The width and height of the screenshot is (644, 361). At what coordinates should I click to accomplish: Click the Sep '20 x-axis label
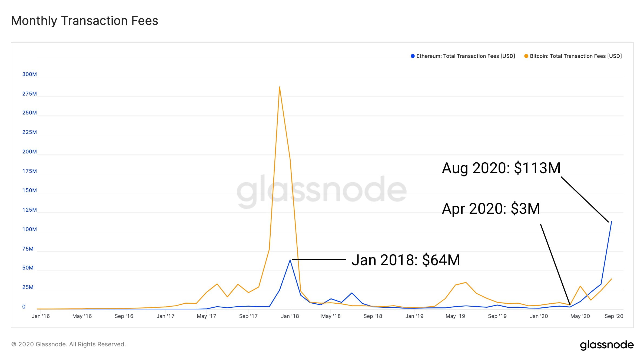click(x=614, y=316)
